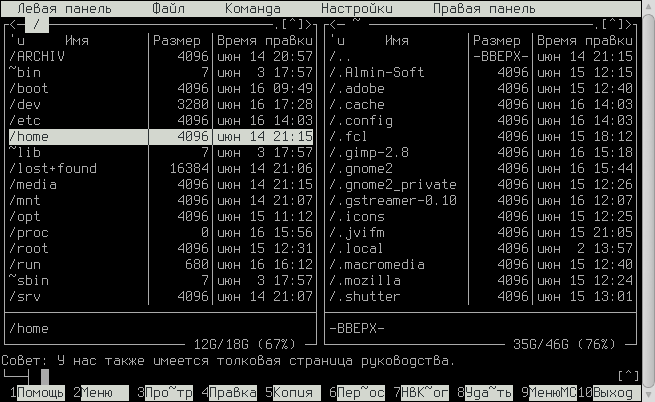
Task: Click the terminal vertical scrollbar
Action: coord(648,201)
